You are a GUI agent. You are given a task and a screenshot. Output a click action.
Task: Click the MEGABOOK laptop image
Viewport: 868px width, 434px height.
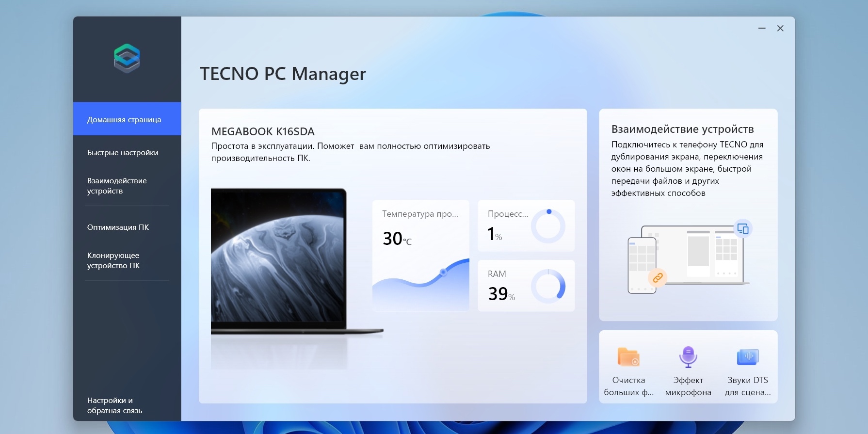click(297, 262)
